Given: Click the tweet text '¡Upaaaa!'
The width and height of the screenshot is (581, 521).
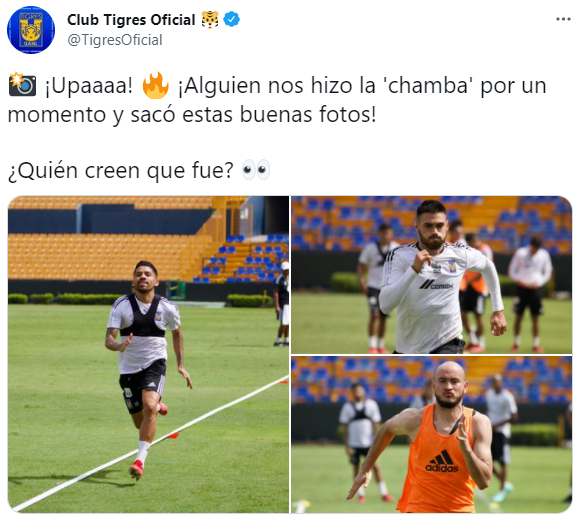Looking at the screenshot, I should (x=89, y=86).
